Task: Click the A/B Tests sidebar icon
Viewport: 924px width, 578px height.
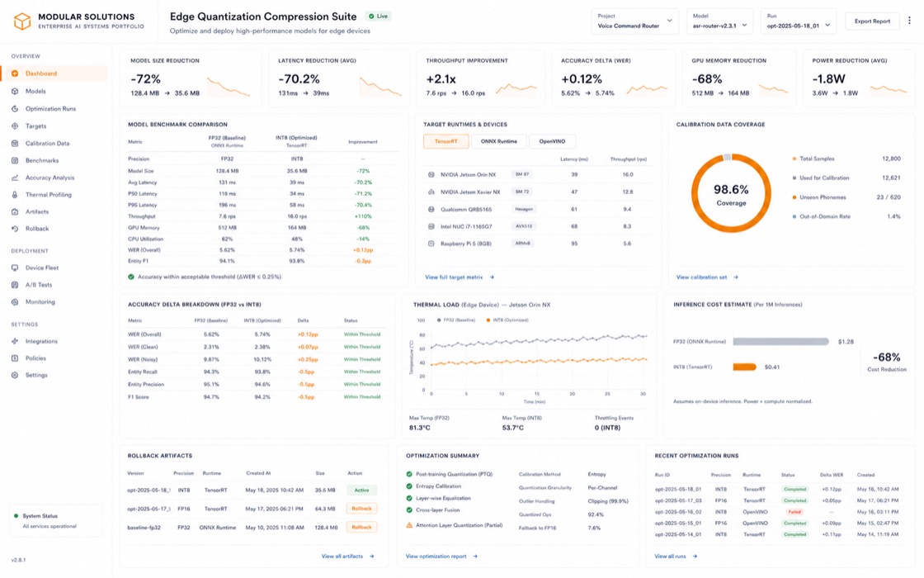Action: coord(15,285)
